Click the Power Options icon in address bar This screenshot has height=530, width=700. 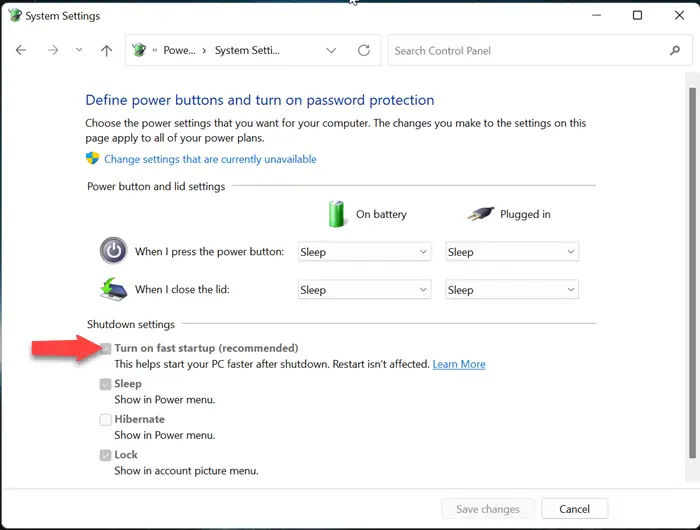point(139,51)
